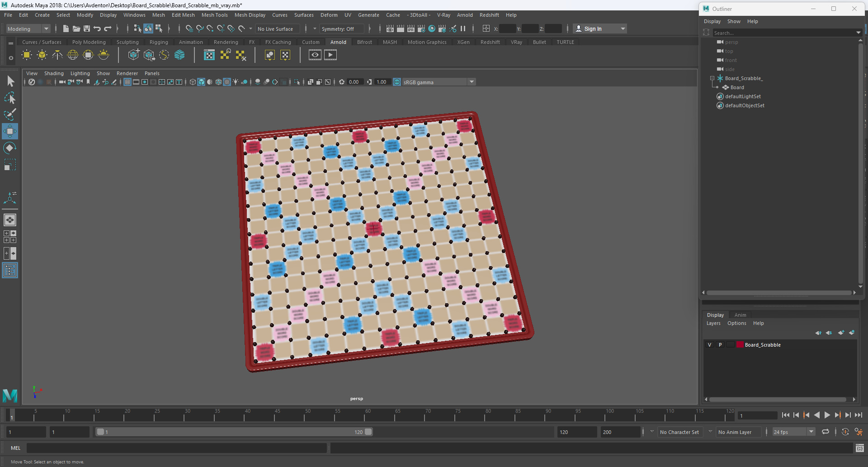Undo last action with undo arrow
This screenshot has width=868, height=467.
97,29
